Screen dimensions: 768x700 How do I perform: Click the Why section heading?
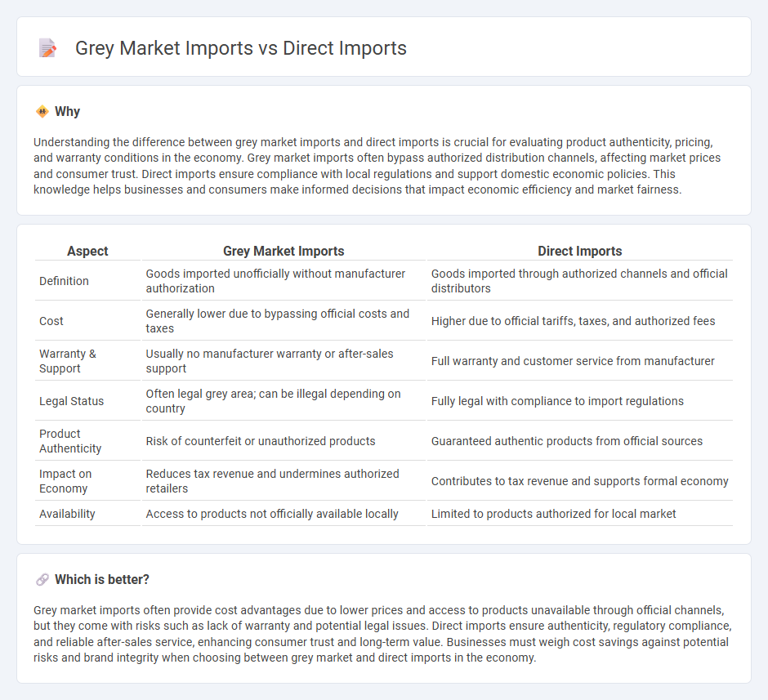[x=67, y=112]
